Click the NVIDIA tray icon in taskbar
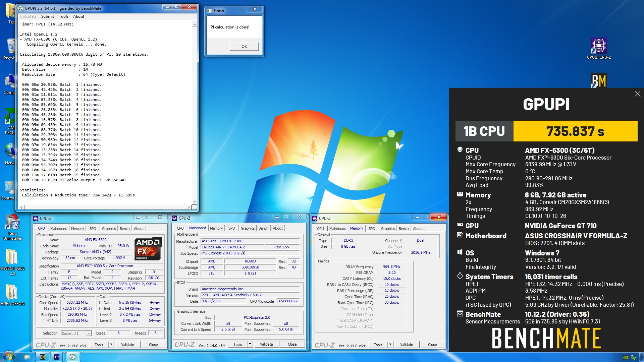644x362 pixels. pos(626,357)
